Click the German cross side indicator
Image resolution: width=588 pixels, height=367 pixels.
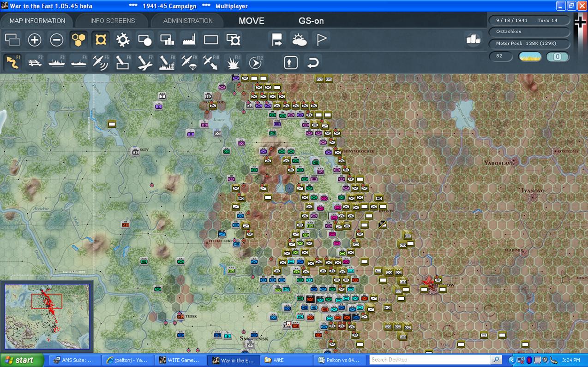(580, 22)
